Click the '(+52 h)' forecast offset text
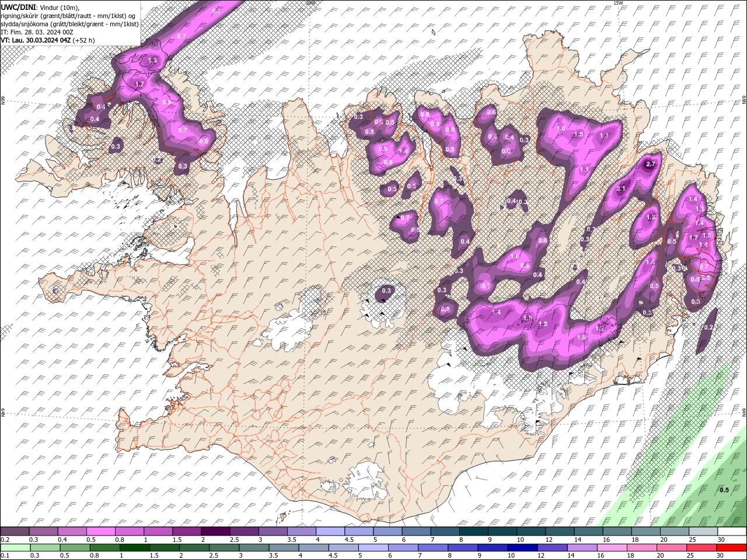This screenshot has width=747, height=560. click(83, 40)
